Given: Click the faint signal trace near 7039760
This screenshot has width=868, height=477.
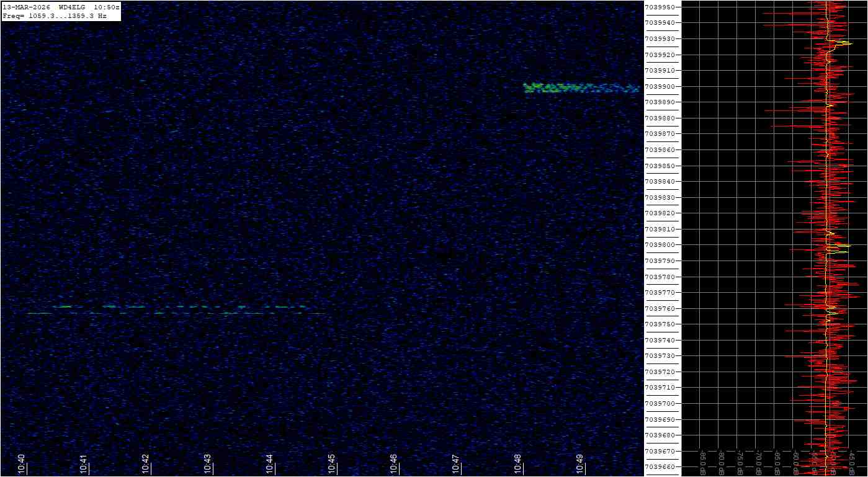Looking at the screenshot, I should [177, 310].
